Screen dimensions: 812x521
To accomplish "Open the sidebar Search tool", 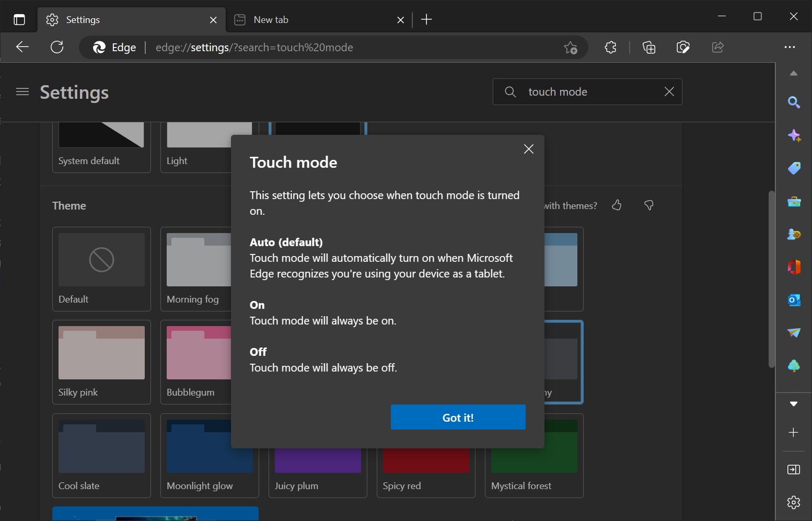I will point(794,102).
